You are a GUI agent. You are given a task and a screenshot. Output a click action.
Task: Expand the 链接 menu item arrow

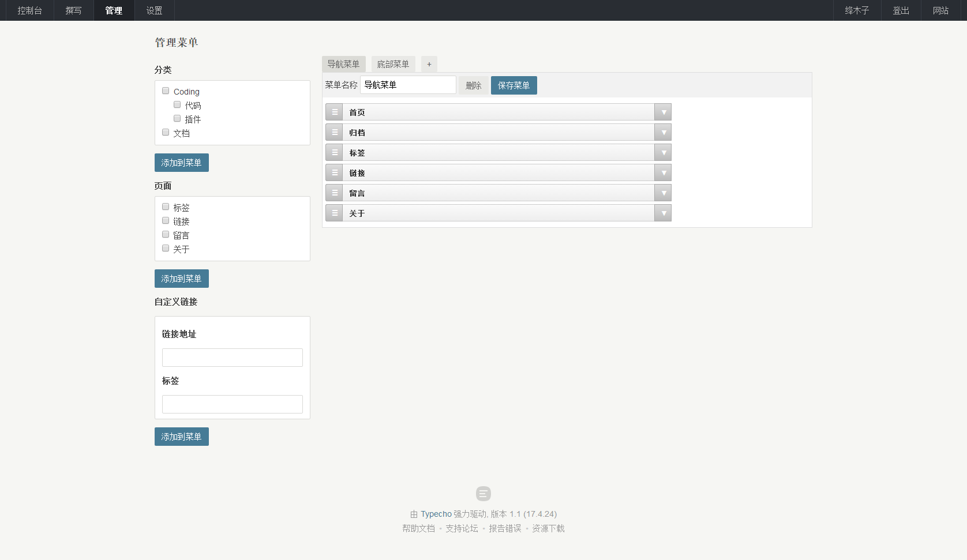pos(663,172)
